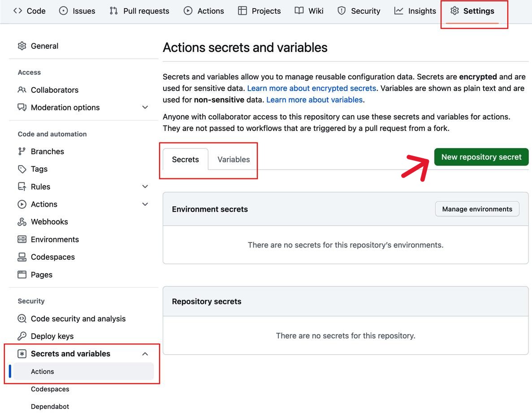Screen dimensions: 532x413
Task: Click the Collaborators people icon
Action: [22, 90]
